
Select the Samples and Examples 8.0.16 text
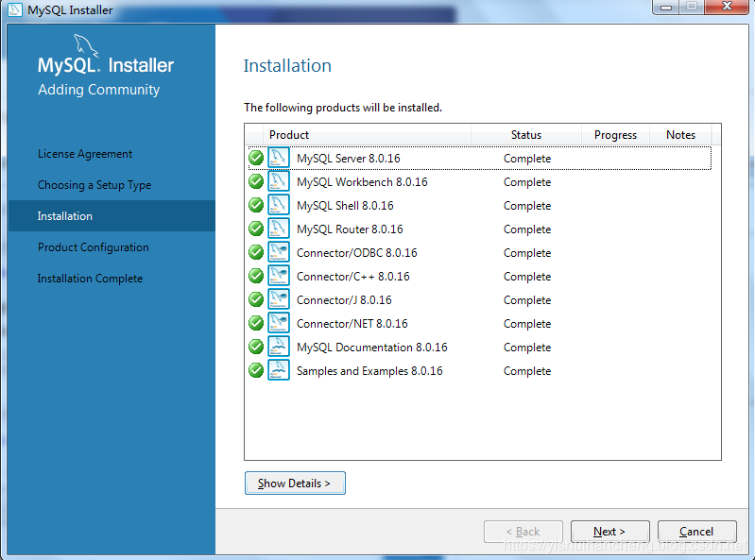(369, 370)
